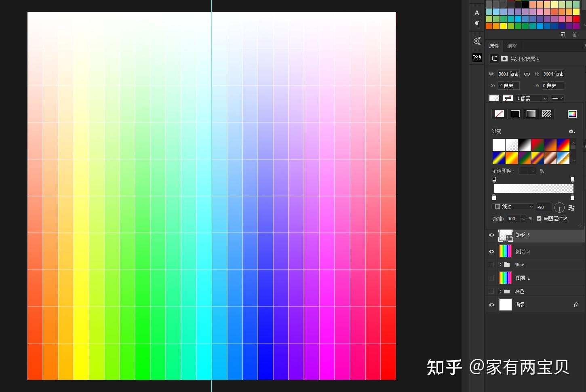Show the 24色 group
586x392 pixels.
coord(491,291)
